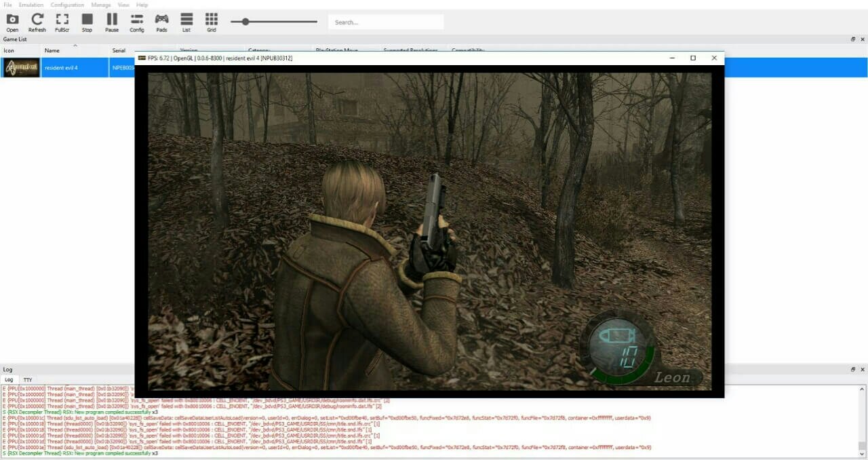Select the 'resident evil 4' name cell

click(x=75, y=68)
